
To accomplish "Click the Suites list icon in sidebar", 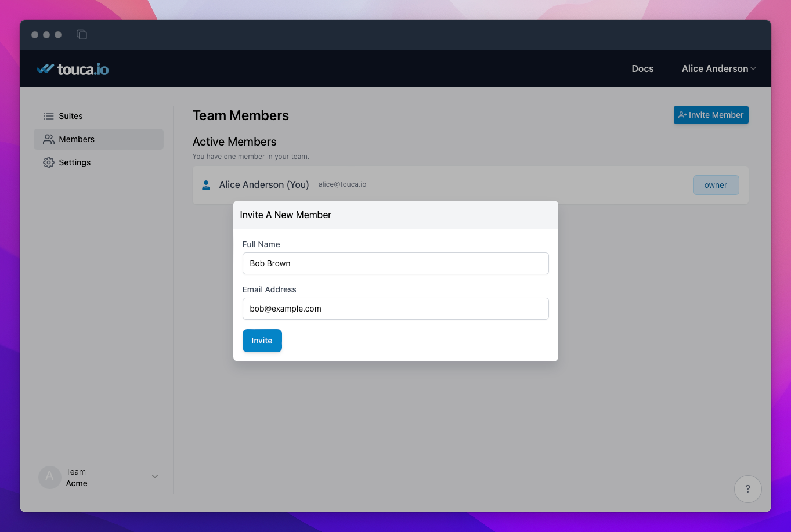I will tap(49, 116).
